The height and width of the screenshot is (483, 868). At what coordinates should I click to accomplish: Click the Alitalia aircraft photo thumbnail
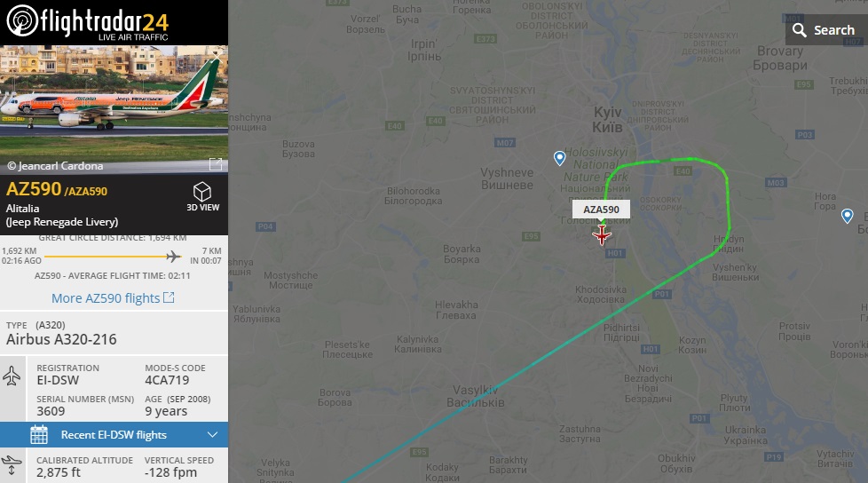pos(114,110)
